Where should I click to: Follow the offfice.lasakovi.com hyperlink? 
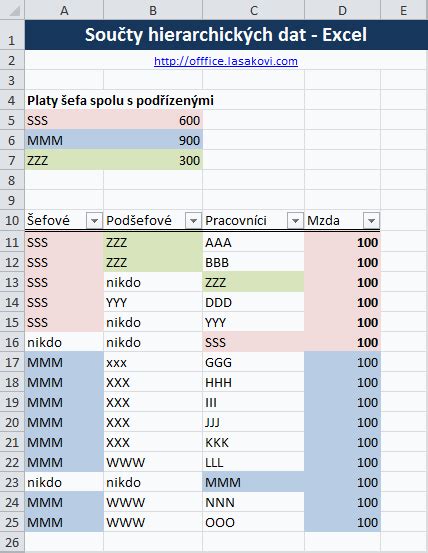pos(226,61)
